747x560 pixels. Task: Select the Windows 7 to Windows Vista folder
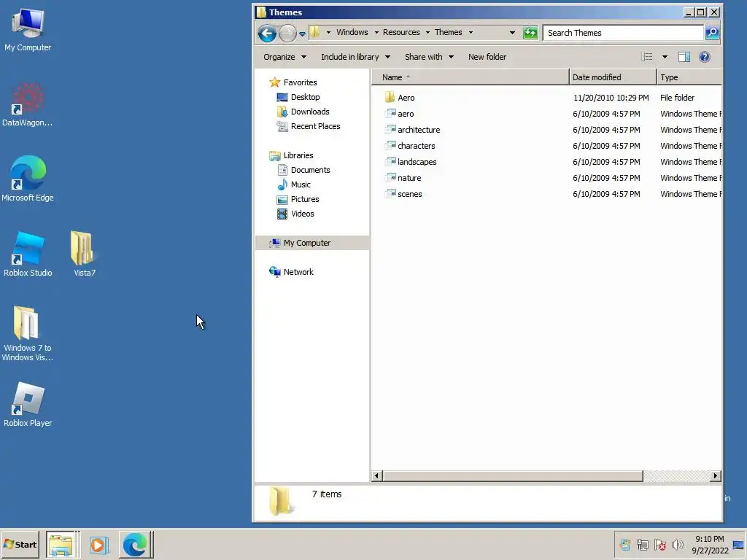28,333
